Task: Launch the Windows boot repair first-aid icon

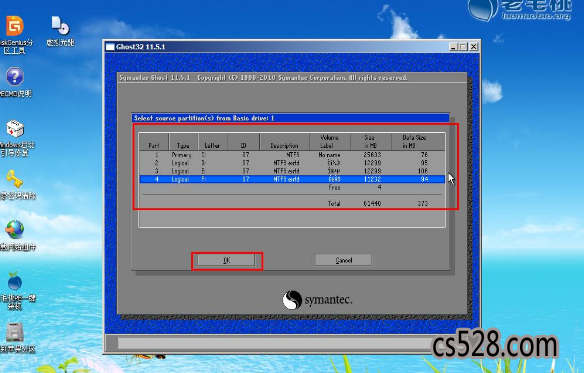Action: 15,129
